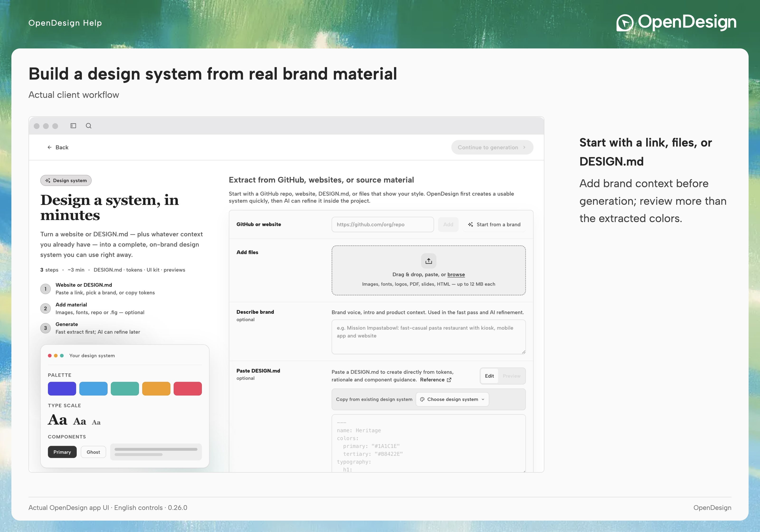760x532 pixels.
Task: Click the largest Aa type scale sample
Action: [58, 420]
